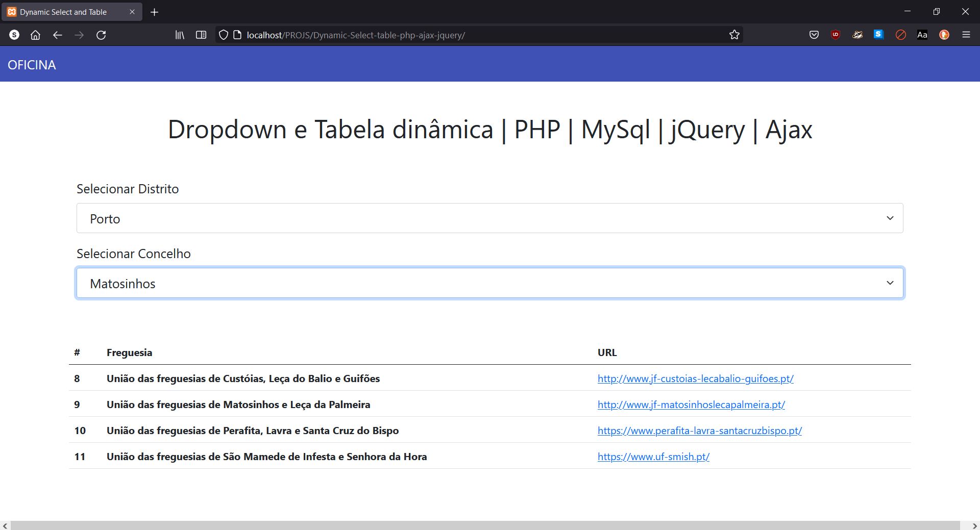Toggle the sidebars icon in toolbar
980x530 pixels.
[201, 35]
